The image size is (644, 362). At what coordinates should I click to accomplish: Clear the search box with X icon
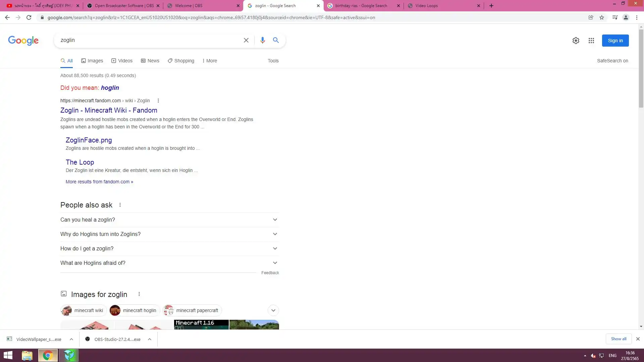click(x=246, y=40)
